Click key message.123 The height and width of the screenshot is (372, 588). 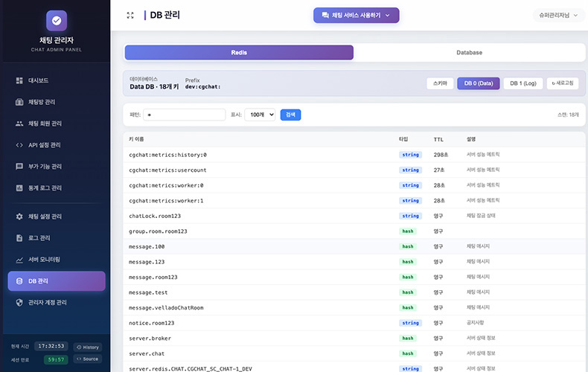click(x=147, y=262)
